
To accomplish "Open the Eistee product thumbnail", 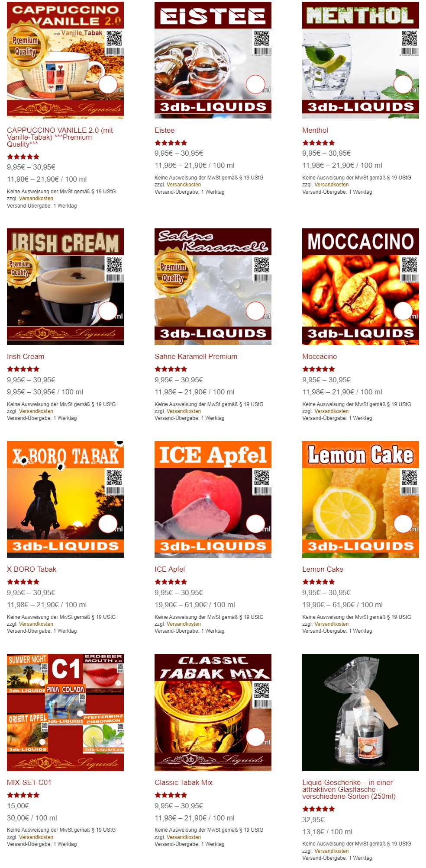I will (213, 60).
